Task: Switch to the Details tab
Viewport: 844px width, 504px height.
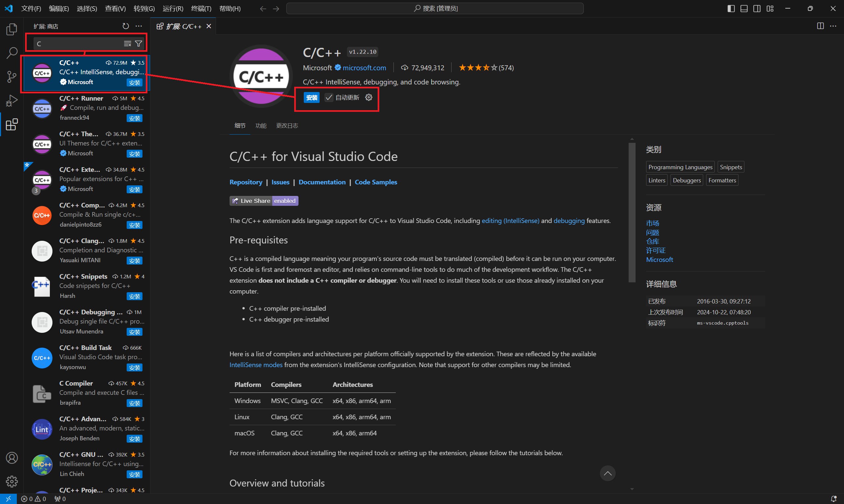Action: click(240, 126)
